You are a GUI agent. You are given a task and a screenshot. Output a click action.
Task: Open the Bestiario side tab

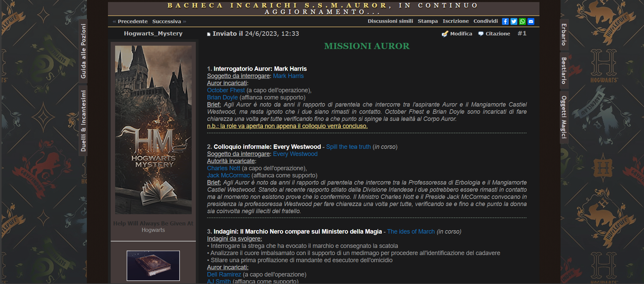[x=564, y=70]
